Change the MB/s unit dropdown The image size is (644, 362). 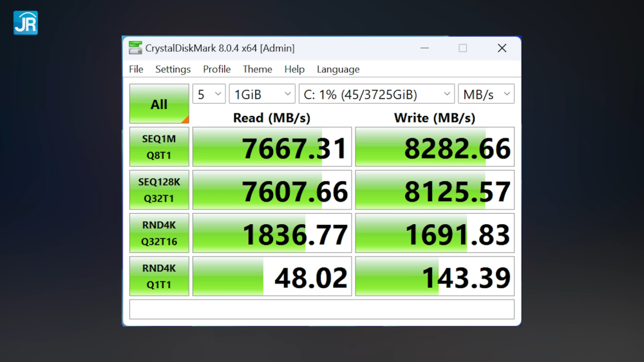pos(486,94)
